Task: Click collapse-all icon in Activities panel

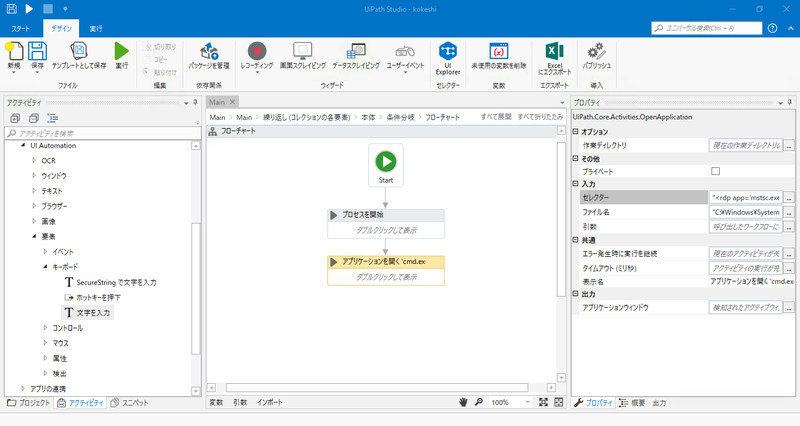Action: [x=34, y=118]
